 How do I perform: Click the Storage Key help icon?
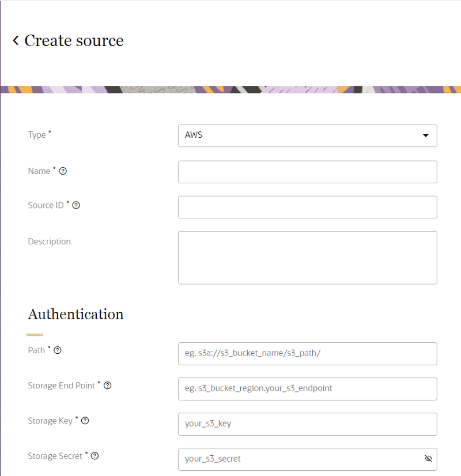pos(85,421)
